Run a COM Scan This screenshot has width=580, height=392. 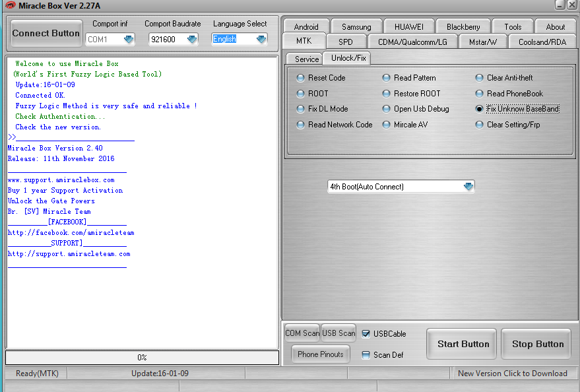pyautogui.click(x=302, y=333)
